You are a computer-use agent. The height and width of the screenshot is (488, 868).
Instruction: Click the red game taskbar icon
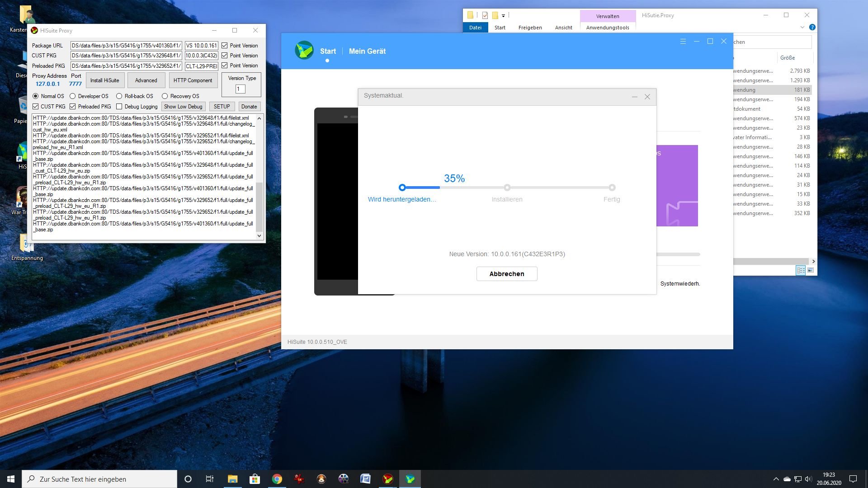pos(299,479)
